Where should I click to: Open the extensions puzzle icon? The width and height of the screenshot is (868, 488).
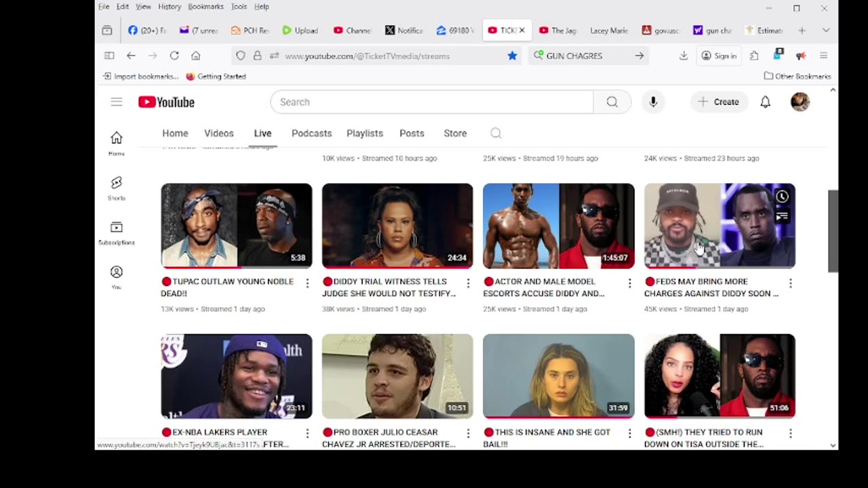click(754, 56)
